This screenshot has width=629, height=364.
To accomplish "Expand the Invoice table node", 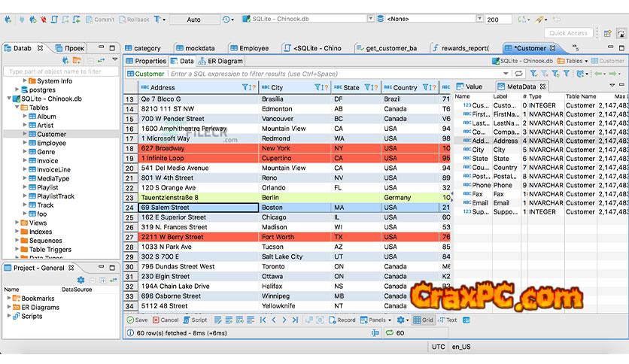I will 25,160.
